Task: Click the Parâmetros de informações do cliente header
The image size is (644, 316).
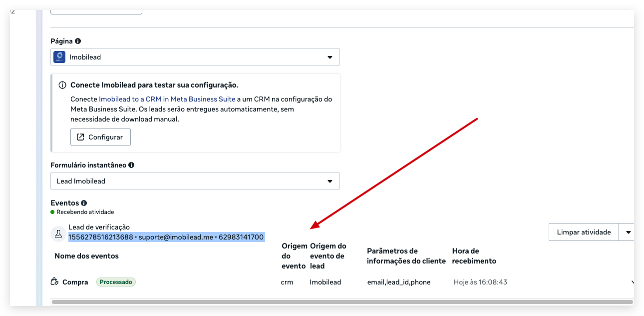Action: 406,256
